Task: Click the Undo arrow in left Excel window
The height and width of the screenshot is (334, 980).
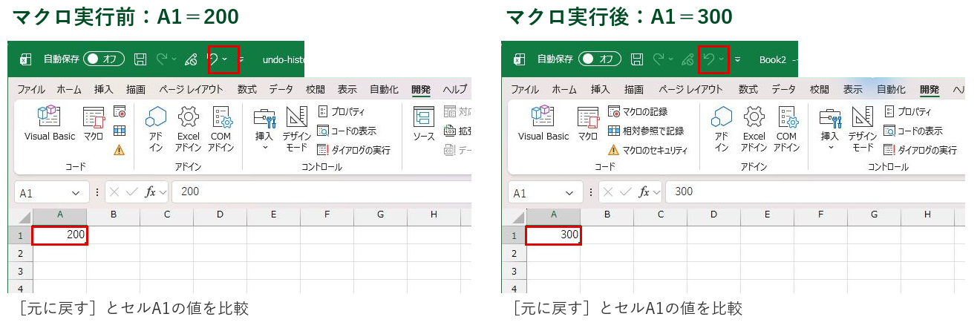Action: (212, 59)
